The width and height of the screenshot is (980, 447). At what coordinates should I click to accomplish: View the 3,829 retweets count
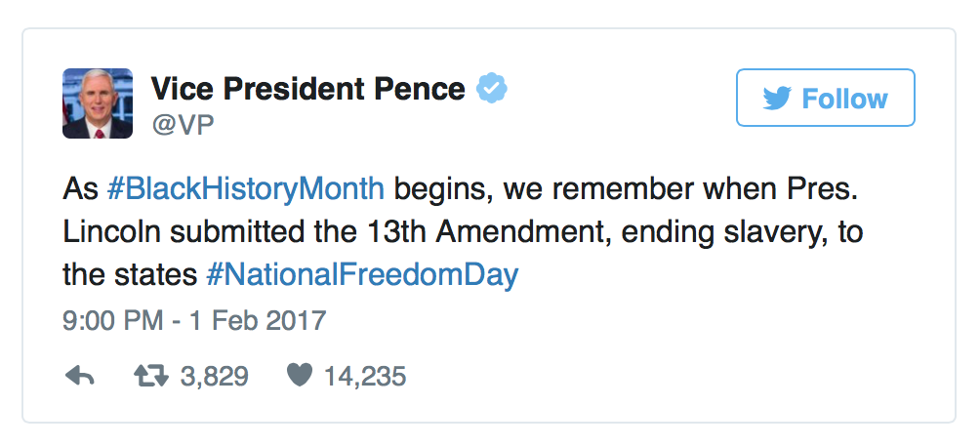(x=215, y=376)
